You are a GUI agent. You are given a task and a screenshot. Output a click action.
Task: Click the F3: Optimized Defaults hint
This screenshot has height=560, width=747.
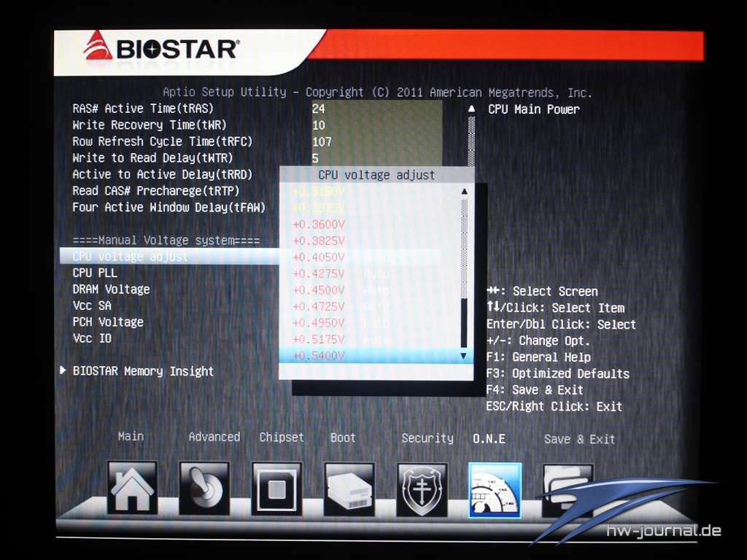(558, 373)
